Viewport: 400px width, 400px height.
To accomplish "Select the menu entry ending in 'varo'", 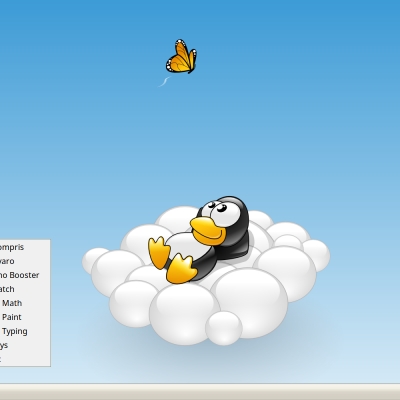I will coord(25,261).
